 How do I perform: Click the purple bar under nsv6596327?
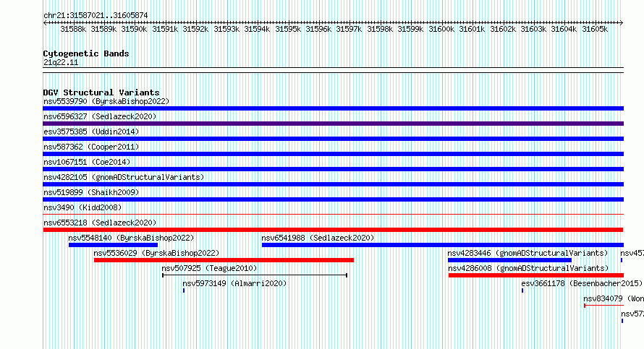point(333,124)
